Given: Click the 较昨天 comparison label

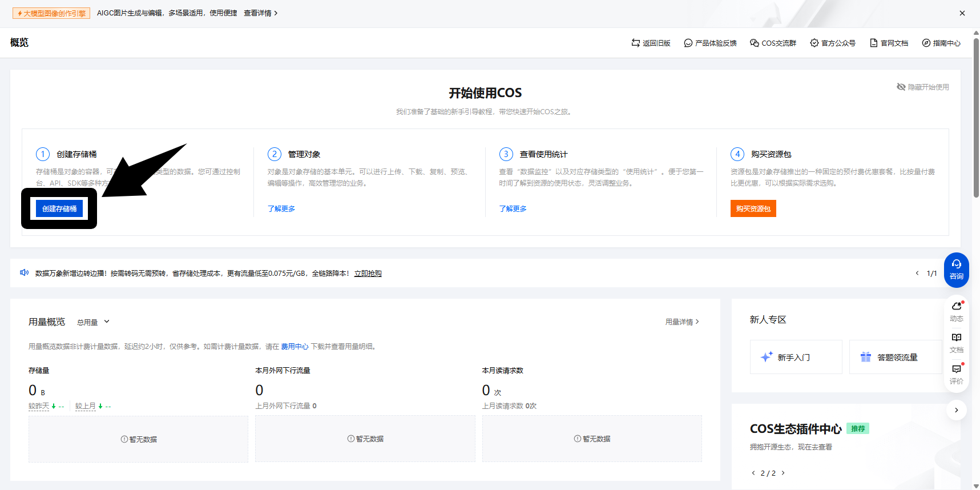Looking at the screenshot, I should click(39, 406).
